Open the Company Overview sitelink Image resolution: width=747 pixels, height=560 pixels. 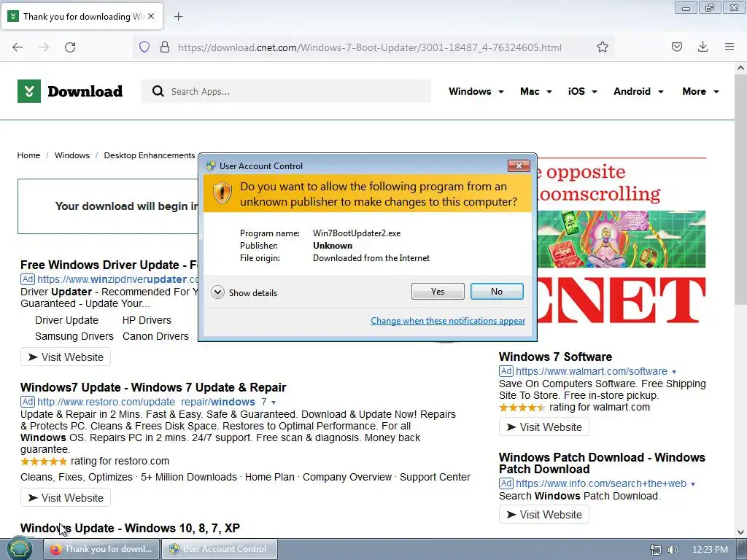347,477
